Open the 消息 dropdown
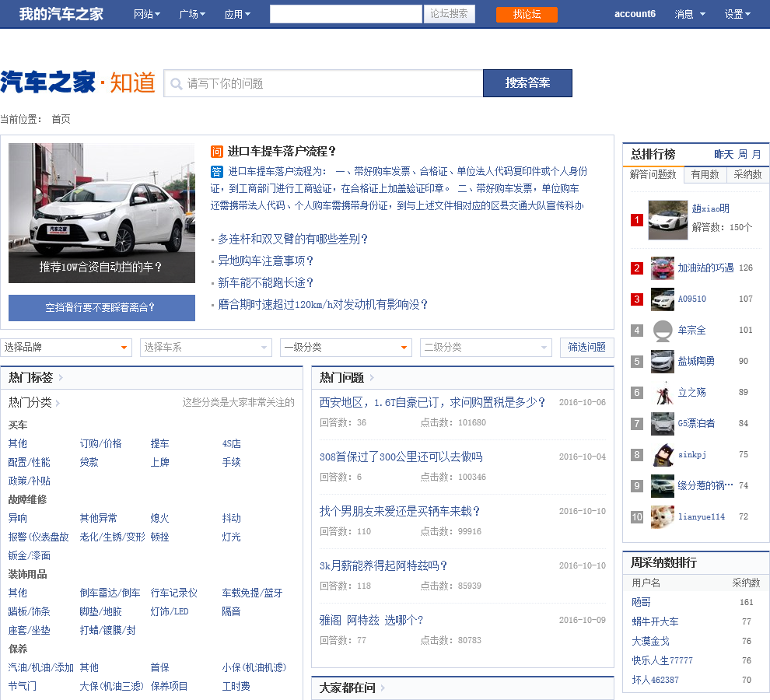Screen dimensions: 770x700 [690, 14]
